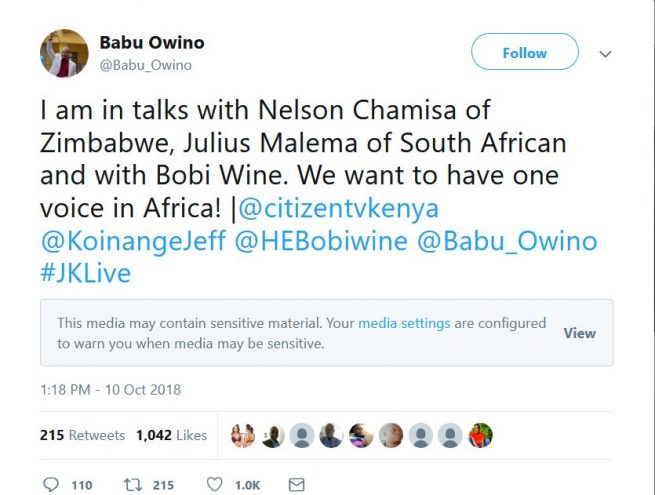
Task: Open Babu Owino's profile avatar
Action: [x=65, y=53]
